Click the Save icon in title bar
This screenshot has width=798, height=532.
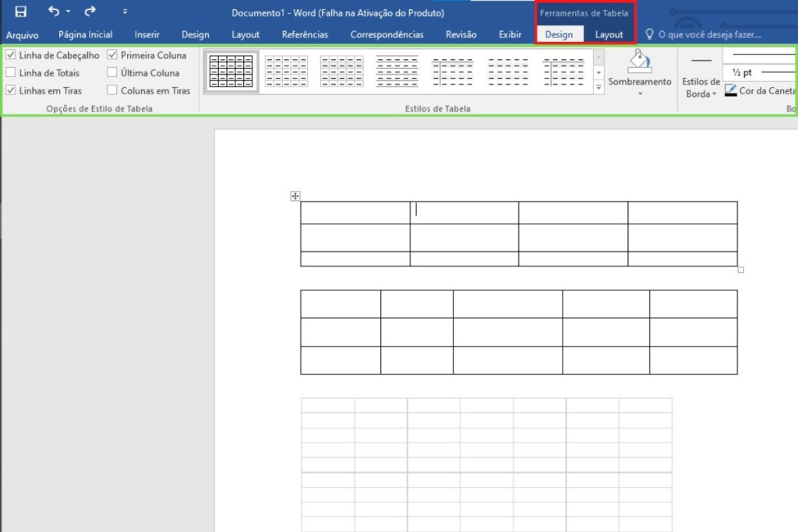[21, 12]
